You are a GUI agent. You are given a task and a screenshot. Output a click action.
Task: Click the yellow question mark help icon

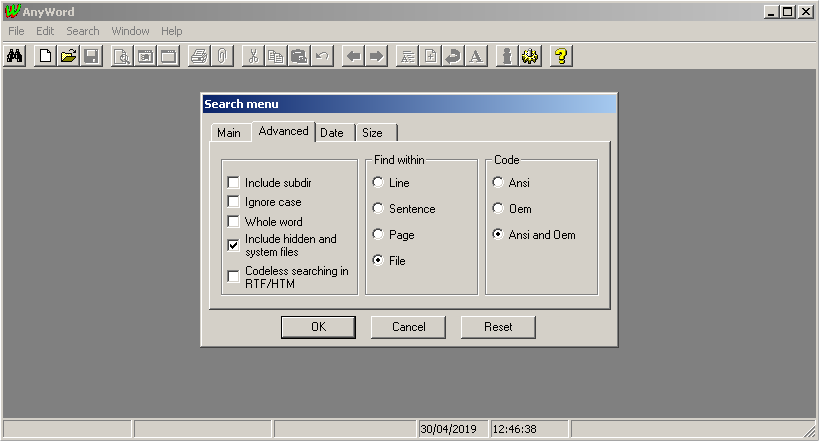coord(562,56)
